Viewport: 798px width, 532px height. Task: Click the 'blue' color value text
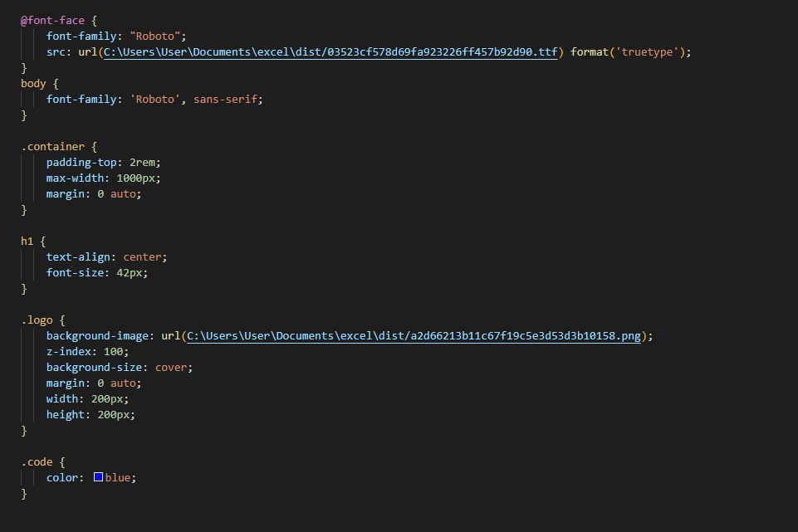(x=118, y=477)
